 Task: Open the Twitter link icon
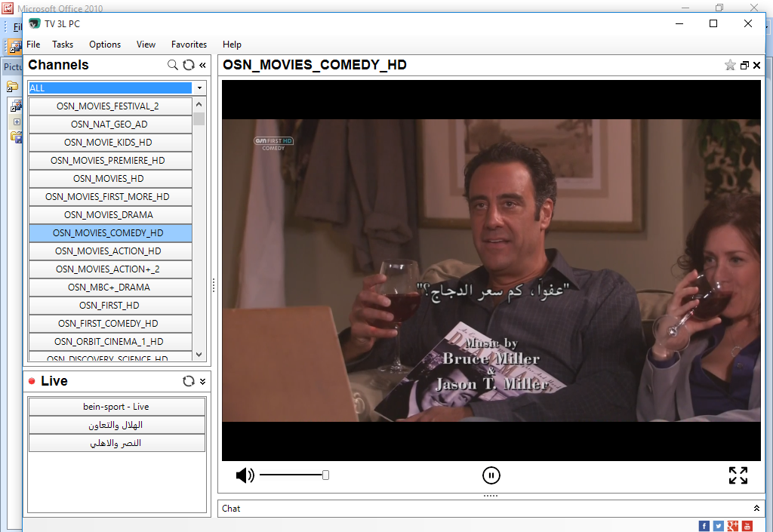[719, 526]
